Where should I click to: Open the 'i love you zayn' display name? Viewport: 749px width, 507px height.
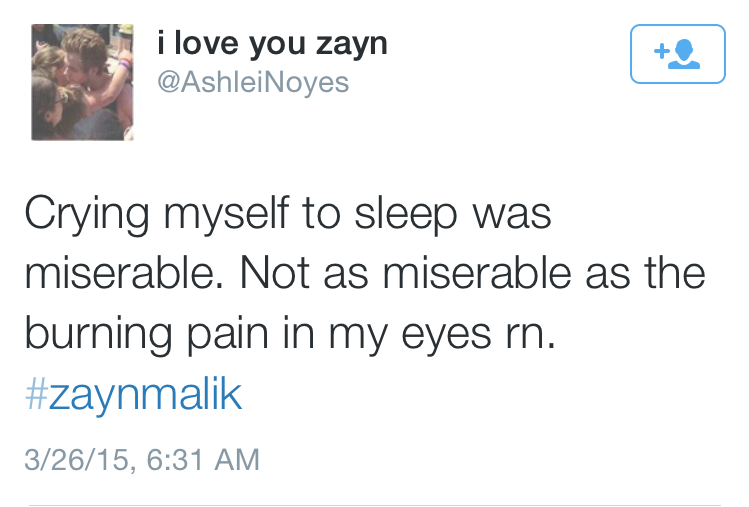click(x=272, y=44)
